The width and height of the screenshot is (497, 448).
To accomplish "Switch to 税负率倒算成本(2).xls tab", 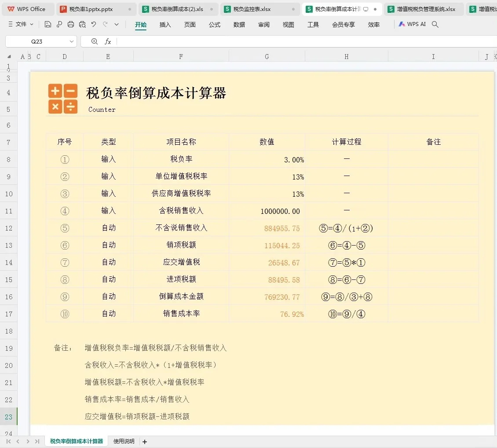I will point(178,9).
